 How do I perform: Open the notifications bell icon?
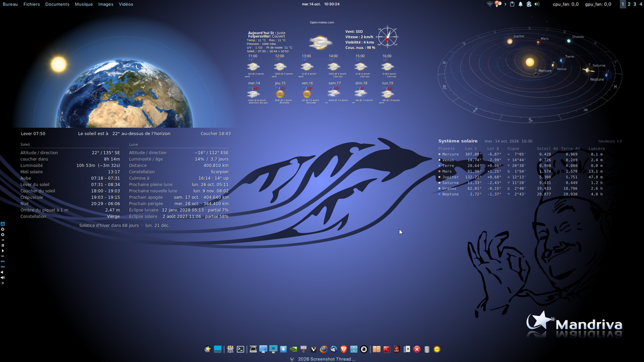[x=520, y=4]
